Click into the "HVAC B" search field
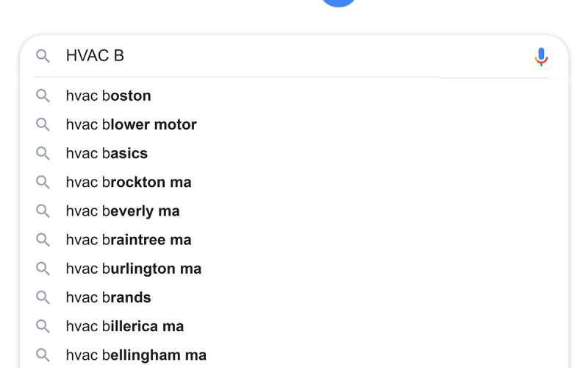Screen dimensions: 588x368 click(294, 56)
